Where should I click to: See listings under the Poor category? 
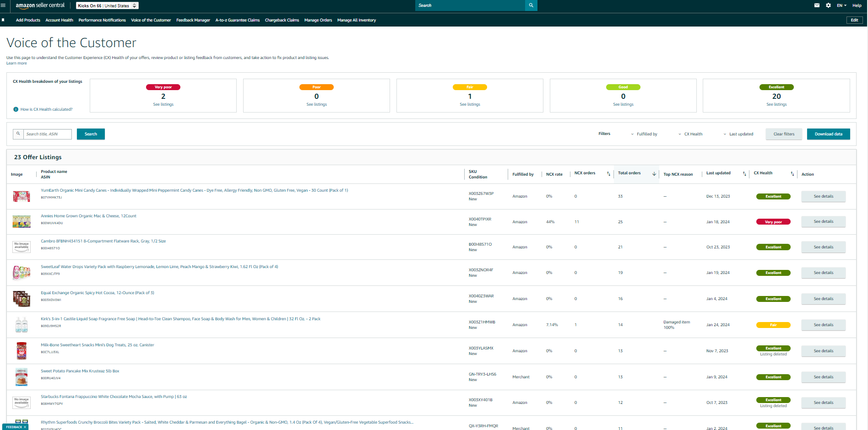pyautogui.click(x=316, y=104)
